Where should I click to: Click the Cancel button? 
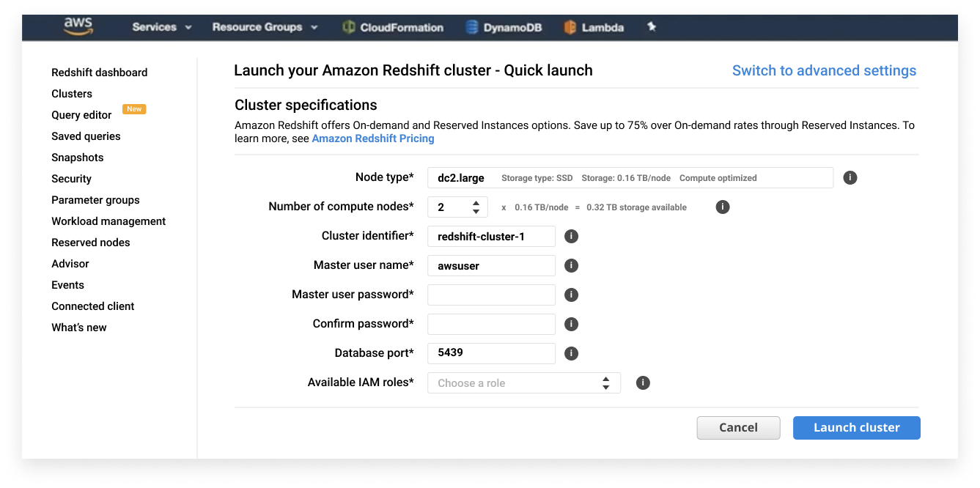pos(737,428)
